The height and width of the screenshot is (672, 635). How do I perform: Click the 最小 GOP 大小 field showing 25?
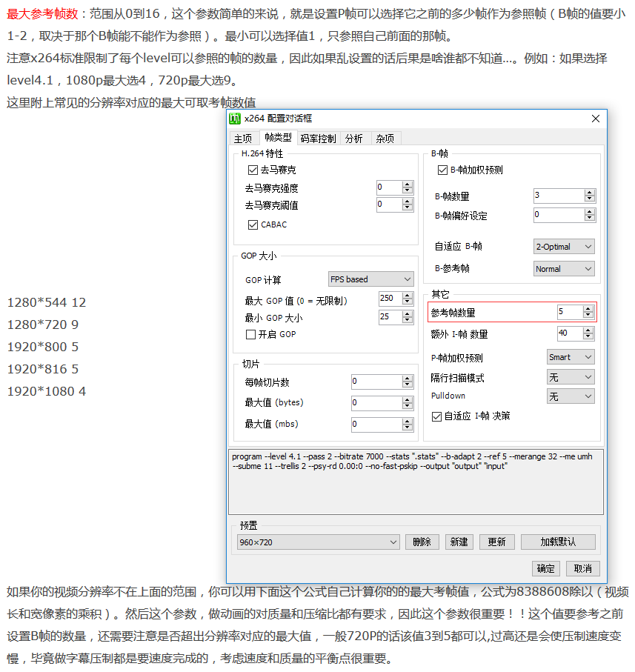pyautogui.click(x=390, y=316)
